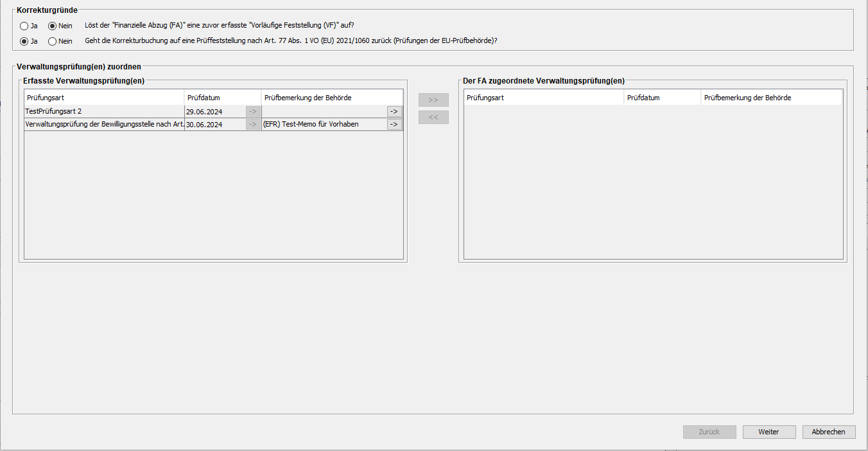The width and height of the screenshot is (868, 451).
Task: Click the Zurück button
Action: (x=709, y=432)
